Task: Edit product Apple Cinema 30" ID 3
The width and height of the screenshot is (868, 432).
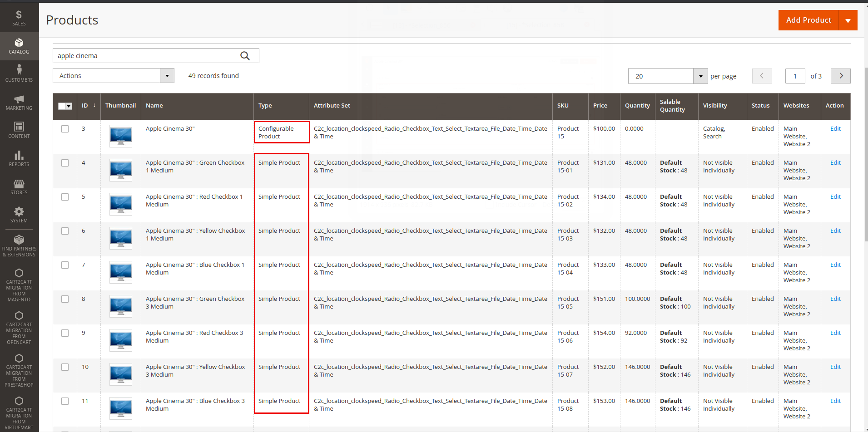Action: (x=835, y=129)
